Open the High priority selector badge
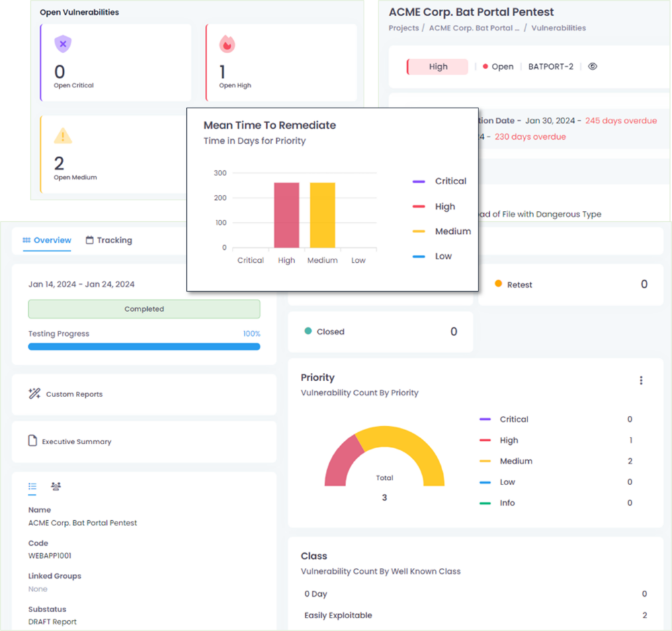This screenshot has height=631, width=672. tap(437, 67)
